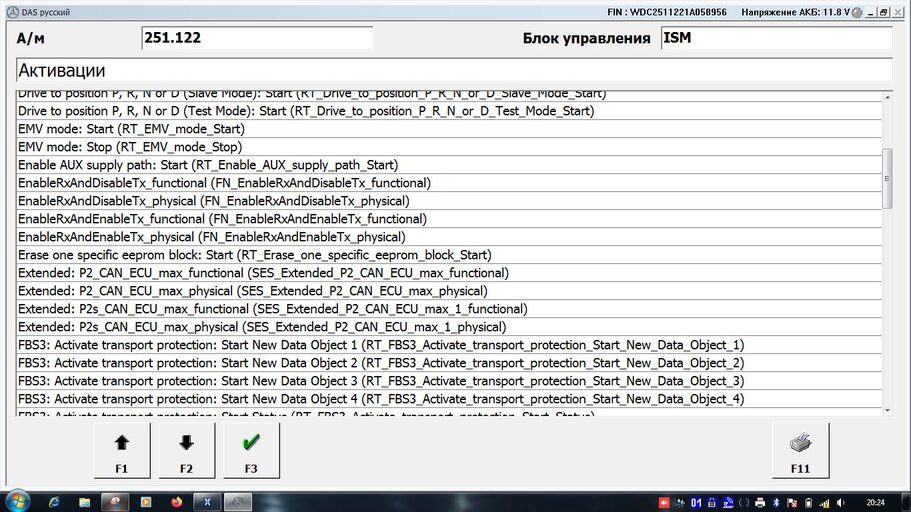Click the F2 down arrow button
The height and width of the screenshot is (512, 911).
click(x=186, y=451)
